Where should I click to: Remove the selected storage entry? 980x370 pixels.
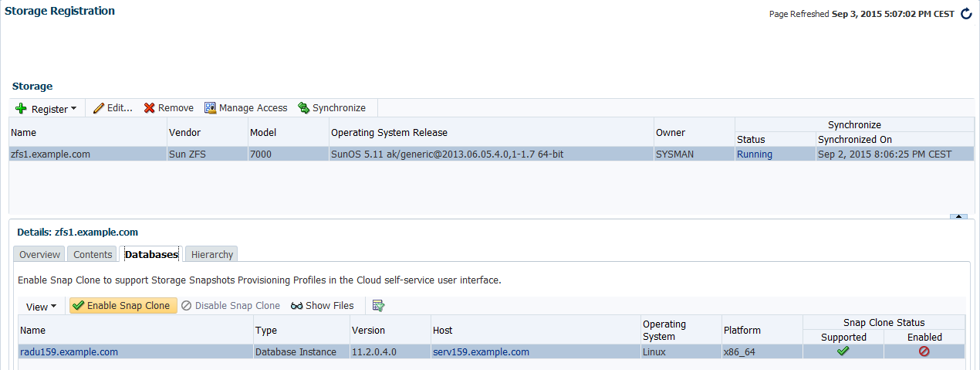coord(169,108)
